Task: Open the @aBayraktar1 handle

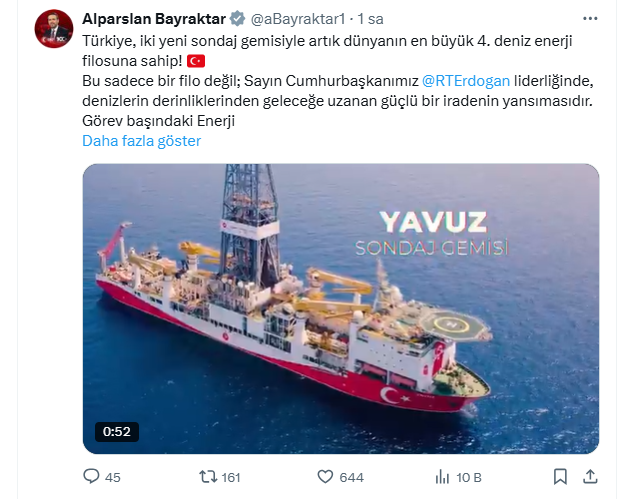Action: pyautogui.click(x=298, y=19)
